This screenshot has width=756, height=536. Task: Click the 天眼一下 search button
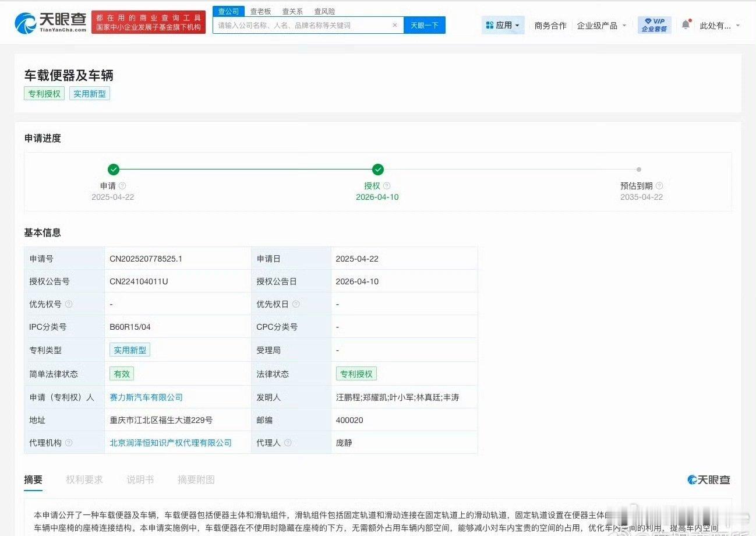click(425, 25)
